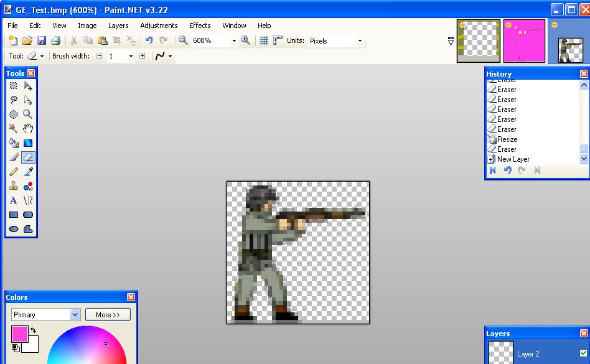Open the Effects menu
The height and width of the screenshot is (364, 590).
click(200, 26)
